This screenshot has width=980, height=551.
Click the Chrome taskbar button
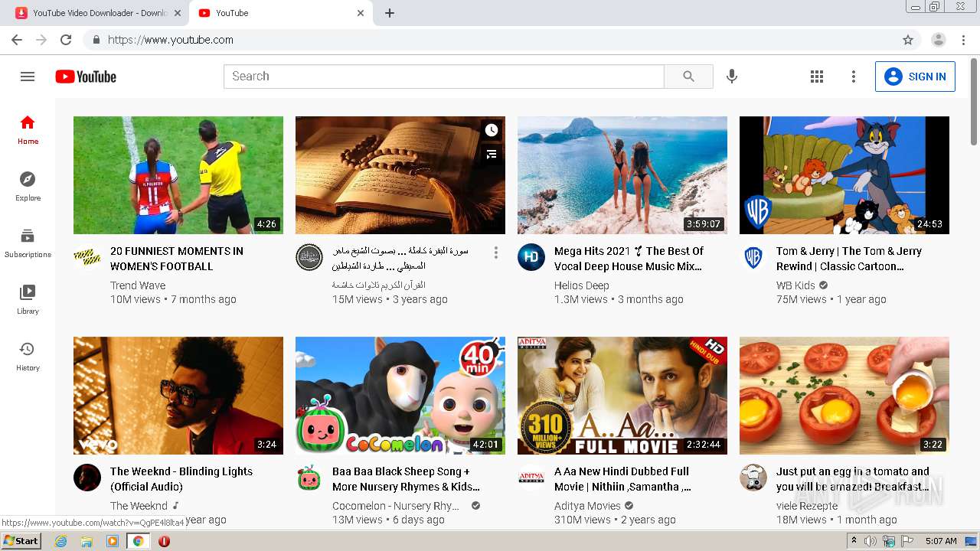pyautogui.click(x=138, y=541)
